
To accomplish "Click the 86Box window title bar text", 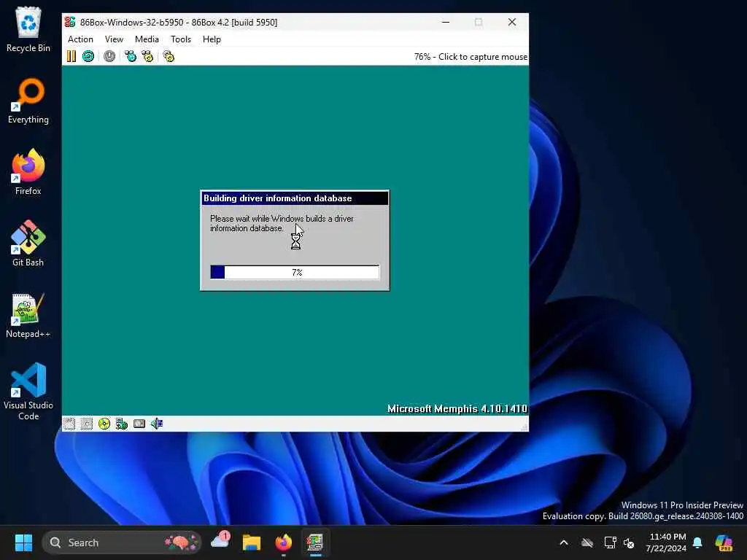I will click(179, 23).
